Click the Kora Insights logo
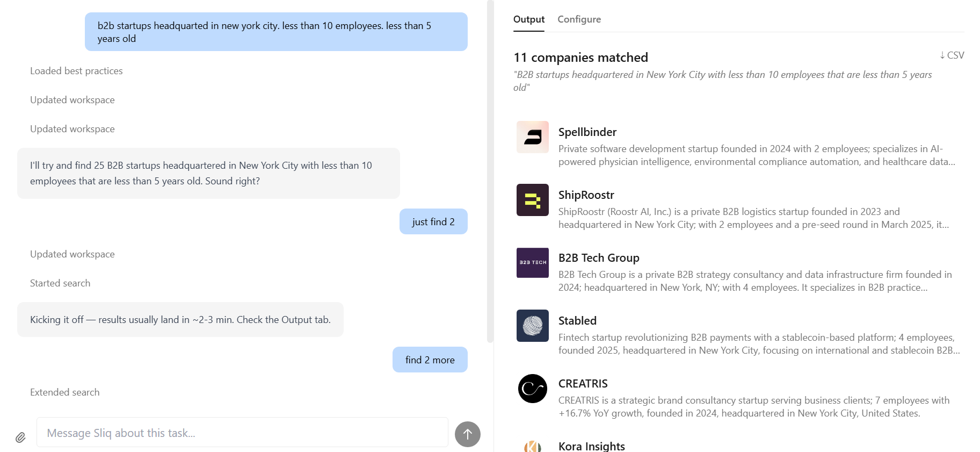This screenshot has height=452, width=980. [x=532, y=446]
